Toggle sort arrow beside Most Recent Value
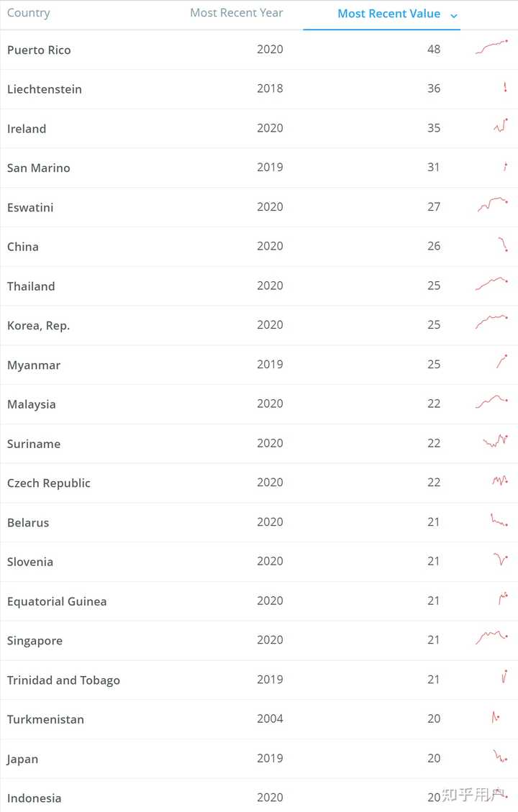518x812 pixels. pos(454,16)
